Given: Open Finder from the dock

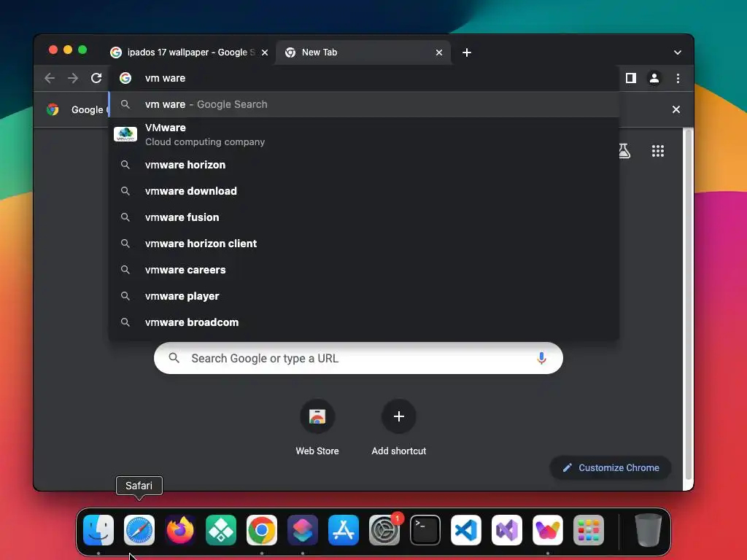Looking at the screenshot, I should coord(98,530).
